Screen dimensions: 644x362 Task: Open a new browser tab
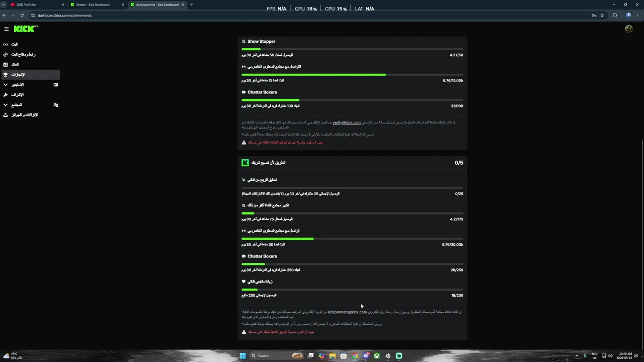coord(192,5)
